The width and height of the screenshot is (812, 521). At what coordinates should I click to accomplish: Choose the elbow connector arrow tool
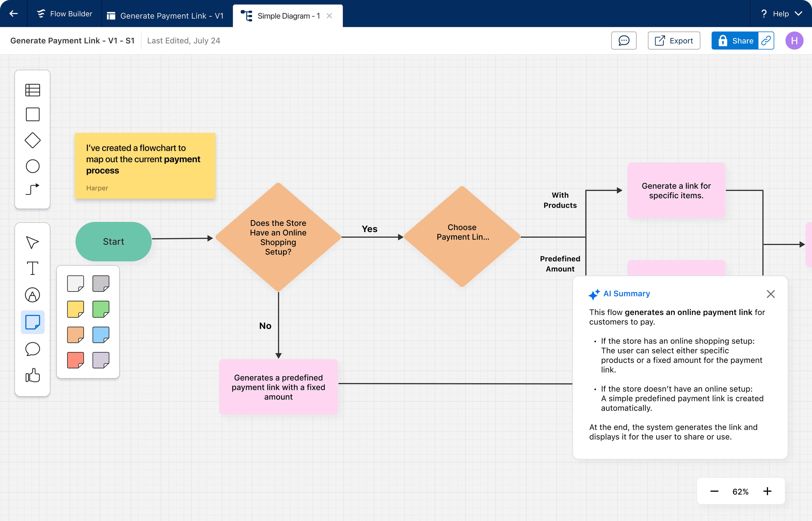coord(33,189)
